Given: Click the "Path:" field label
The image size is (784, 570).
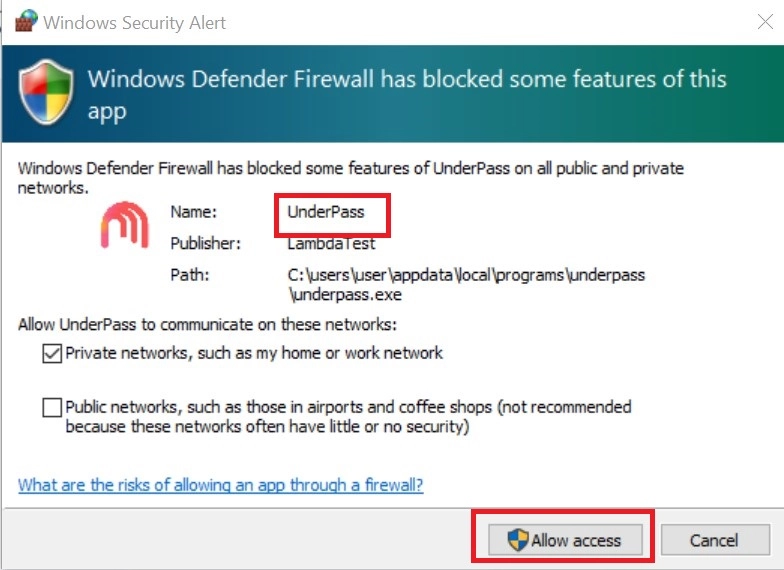Looking at the screenshot, I should 188,274.
